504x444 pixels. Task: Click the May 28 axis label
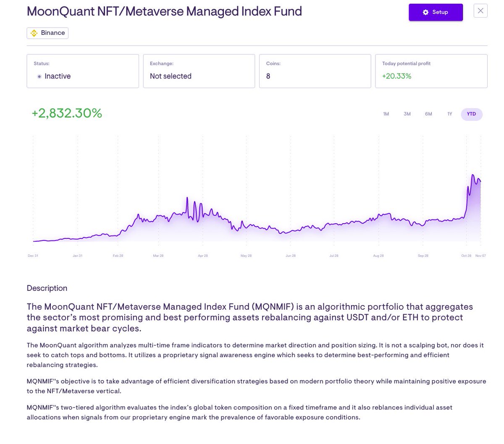246,256
